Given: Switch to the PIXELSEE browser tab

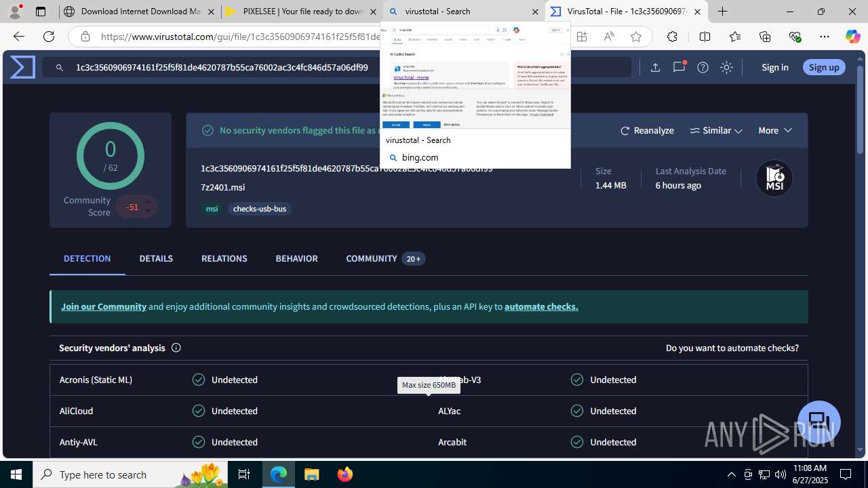Looking at the screenshot, I should (302, 12).
